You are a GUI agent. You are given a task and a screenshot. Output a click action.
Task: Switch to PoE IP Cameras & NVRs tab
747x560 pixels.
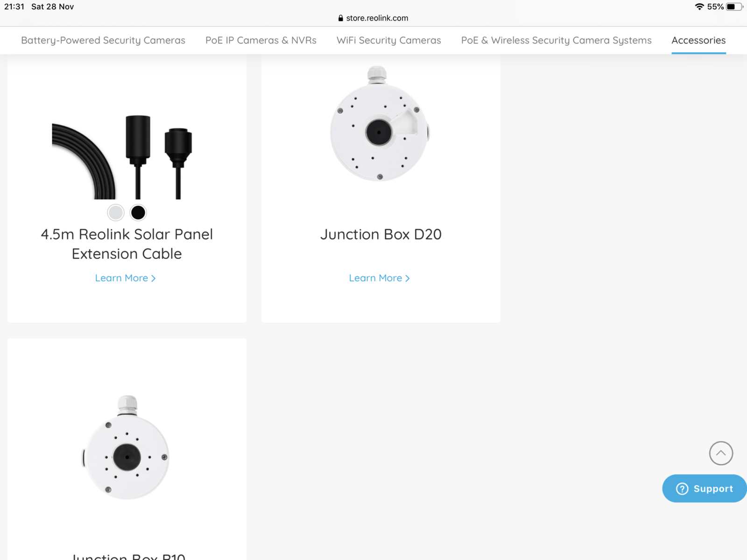tap(261, 41)
